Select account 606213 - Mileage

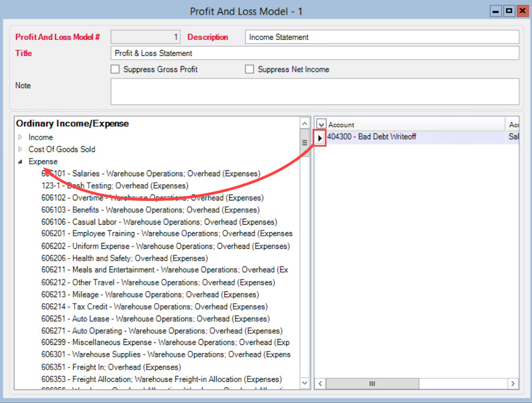(x=150, y=294)
